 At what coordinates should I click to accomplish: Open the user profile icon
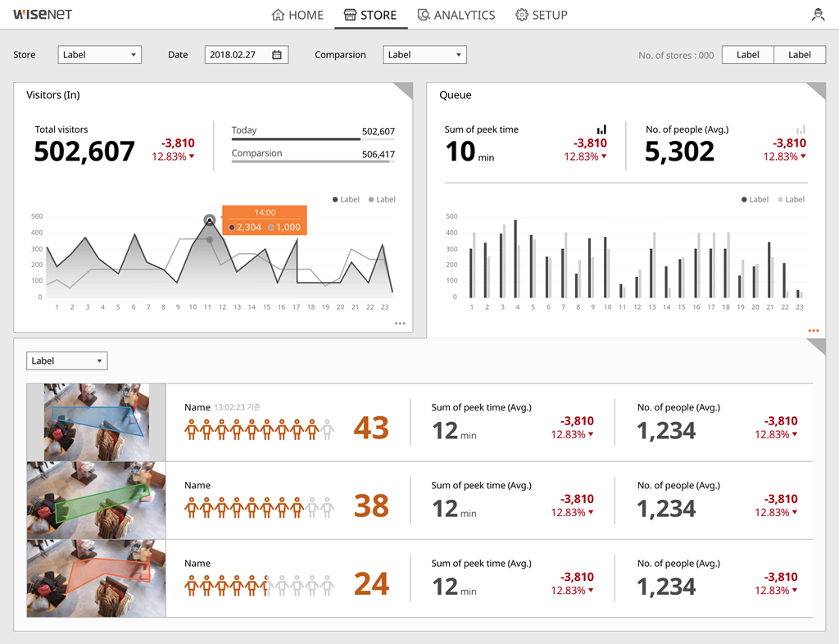818,15
